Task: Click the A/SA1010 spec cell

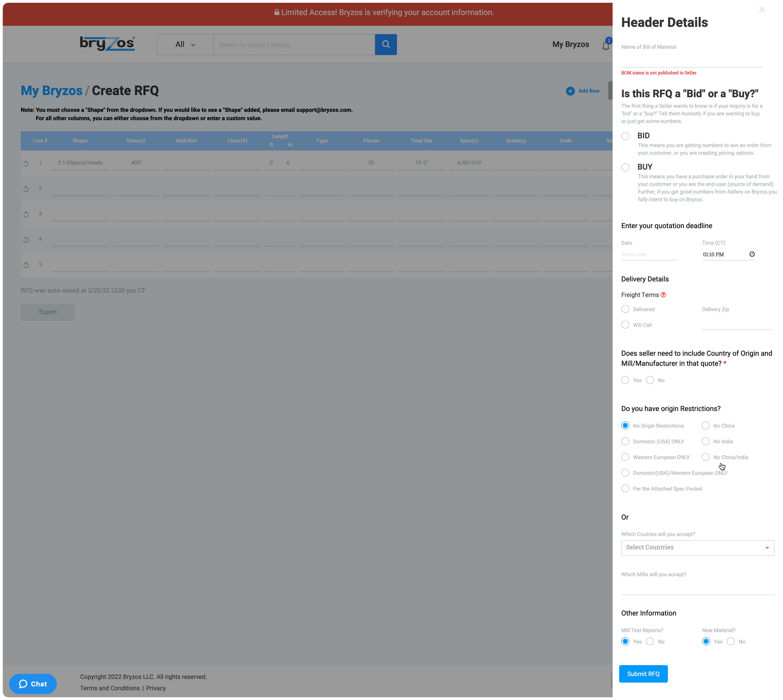Action: tap(468, 163)
